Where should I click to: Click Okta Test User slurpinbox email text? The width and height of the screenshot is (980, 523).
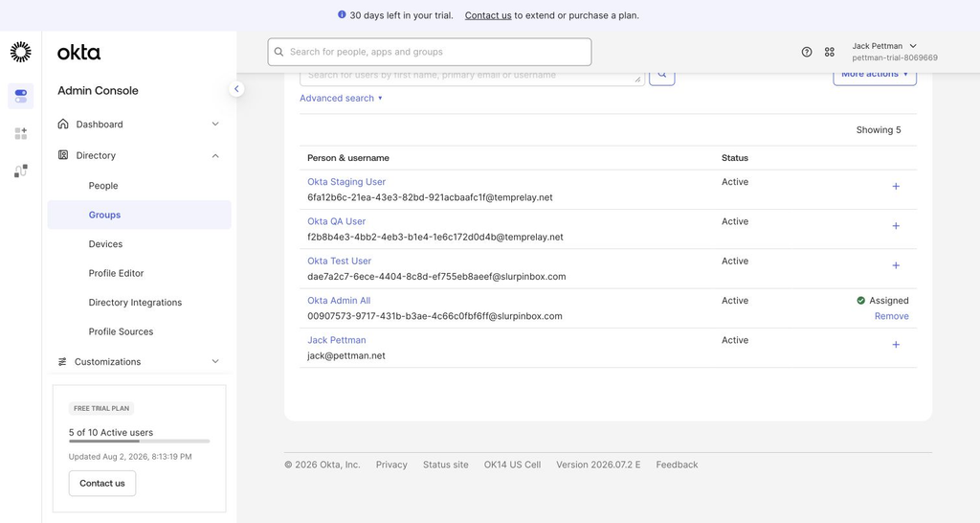pyautogui.click(x=436, y=277)
